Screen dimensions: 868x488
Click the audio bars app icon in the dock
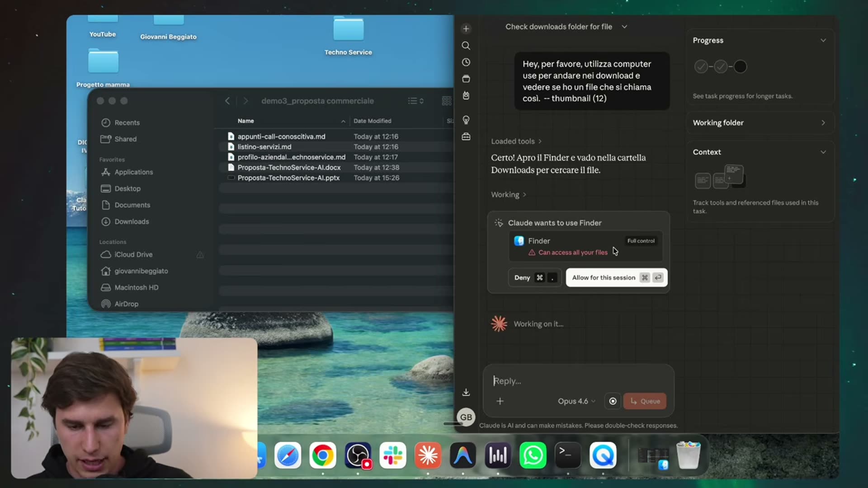click(498, 455)
